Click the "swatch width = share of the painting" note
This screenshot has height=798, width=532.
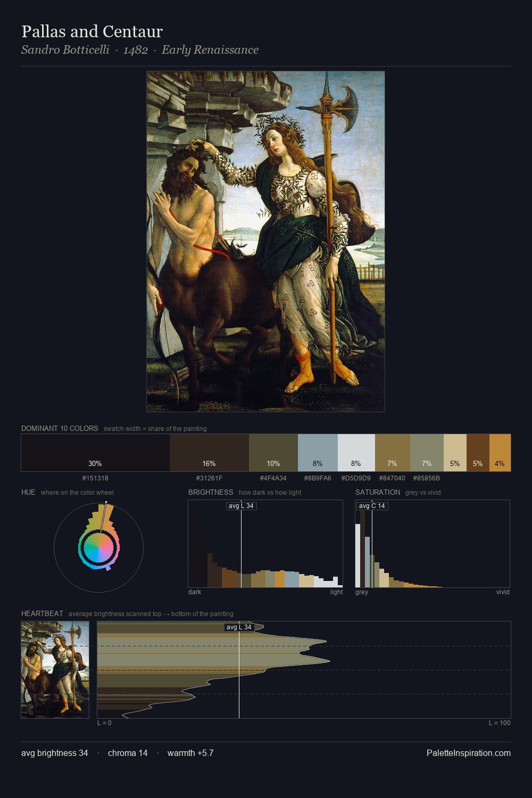click(155, 429)
